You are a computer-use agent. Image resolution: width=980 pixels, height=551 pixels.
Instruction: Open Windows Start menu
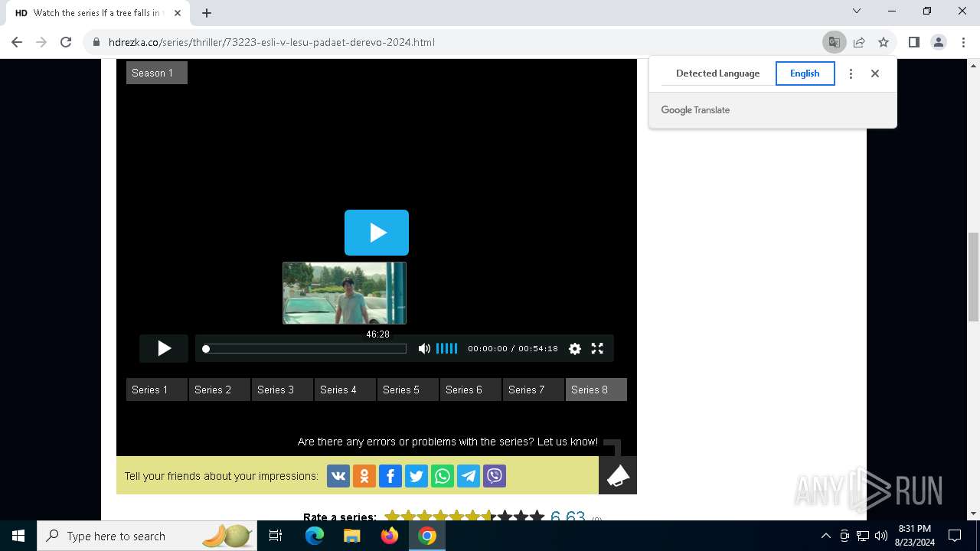18,536
